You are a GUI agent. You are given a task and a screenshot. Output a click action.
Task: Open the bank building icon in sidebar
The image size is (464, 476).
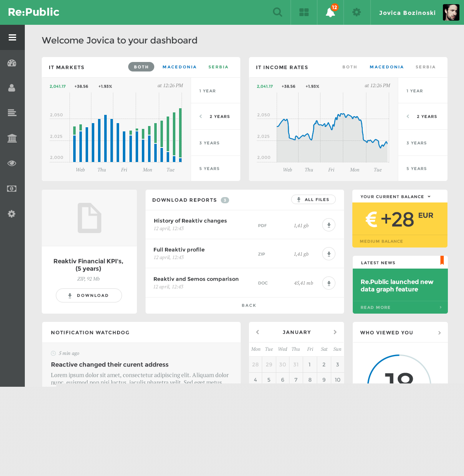coord(12,138)
